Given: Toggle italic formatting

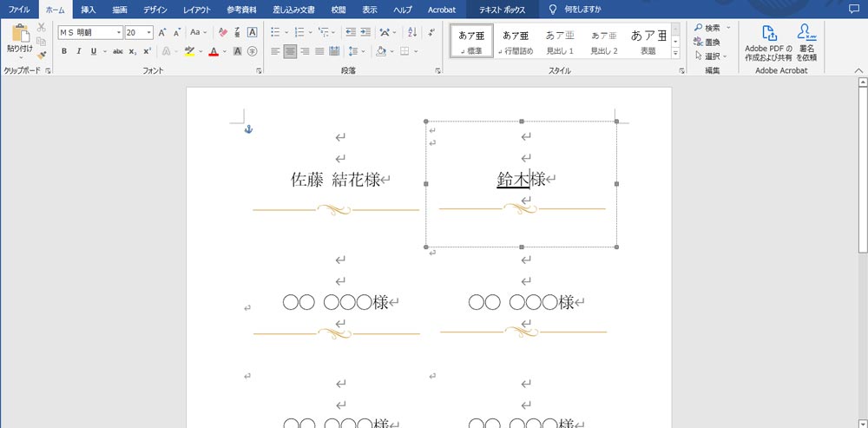Looking at the screenshot, I should click(79, 51).
